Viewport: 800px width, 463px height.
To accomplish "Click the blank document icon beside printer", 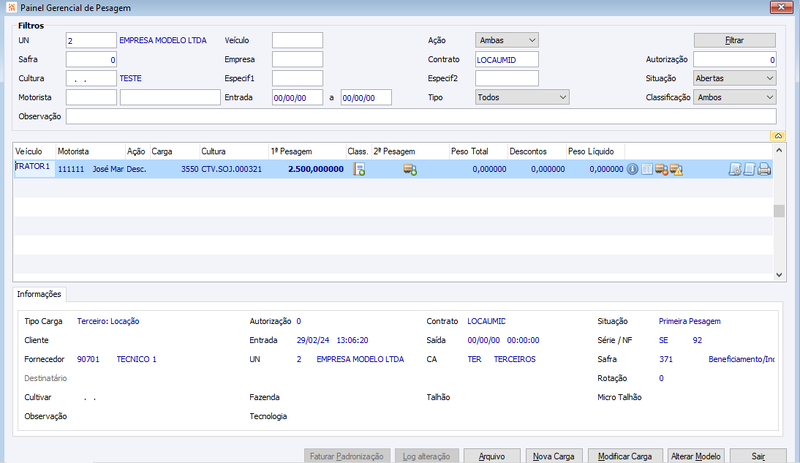I will tap(749, 169).
